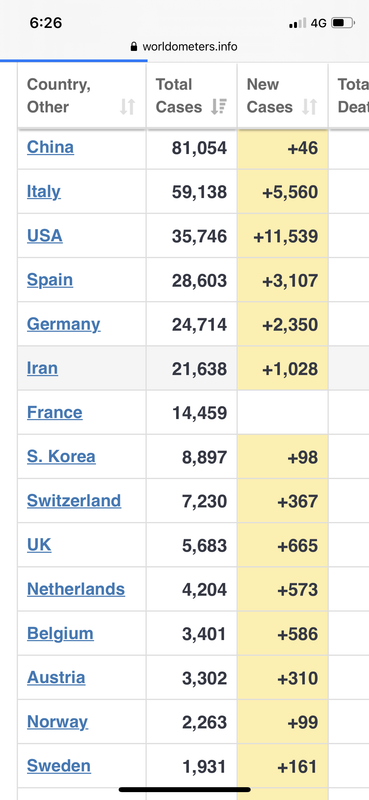Tap the battery icon in status bar
Screen dimensions: 369x800
point(343,23)
